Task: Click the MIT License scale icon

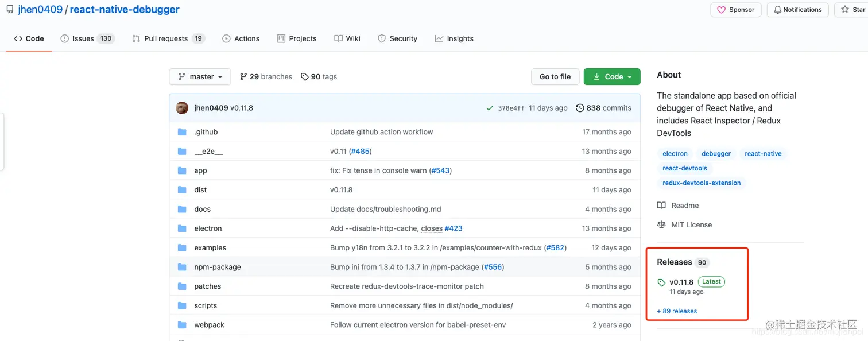Action: 661,225
